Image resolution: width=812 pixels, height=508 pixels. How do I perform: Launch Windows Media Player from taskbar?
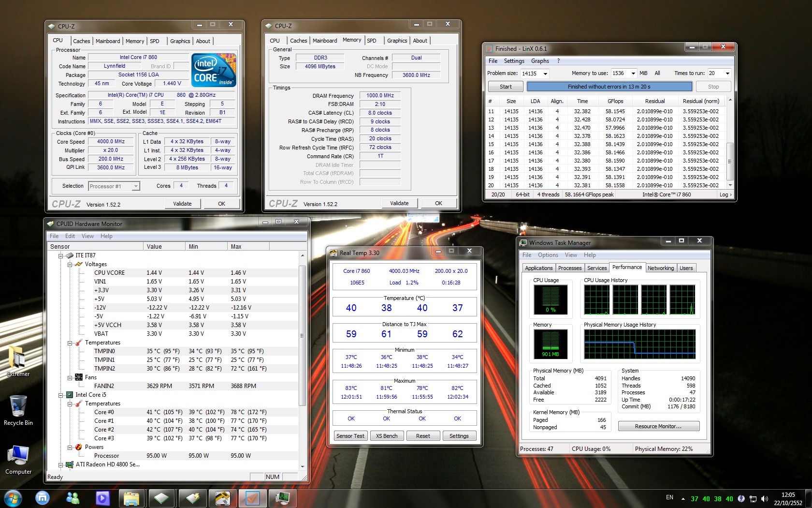point(102,497)
